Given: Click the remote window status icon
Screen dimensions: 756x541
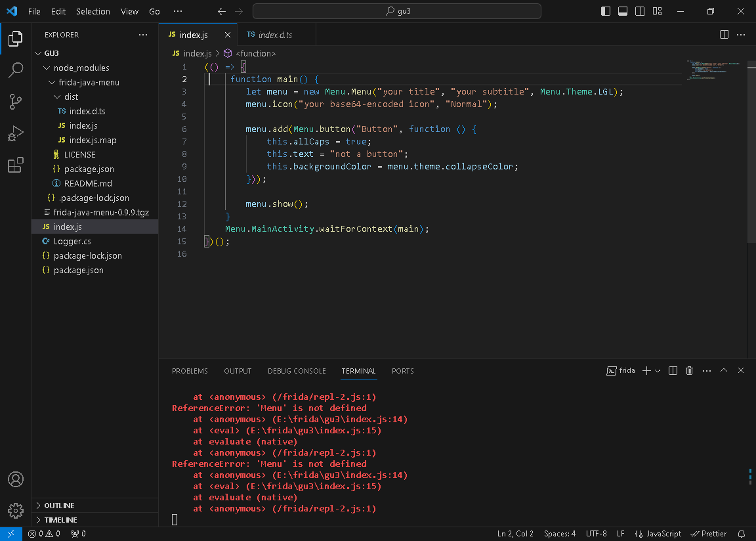Looking at the screenshot, I should (x=11, y=534).
